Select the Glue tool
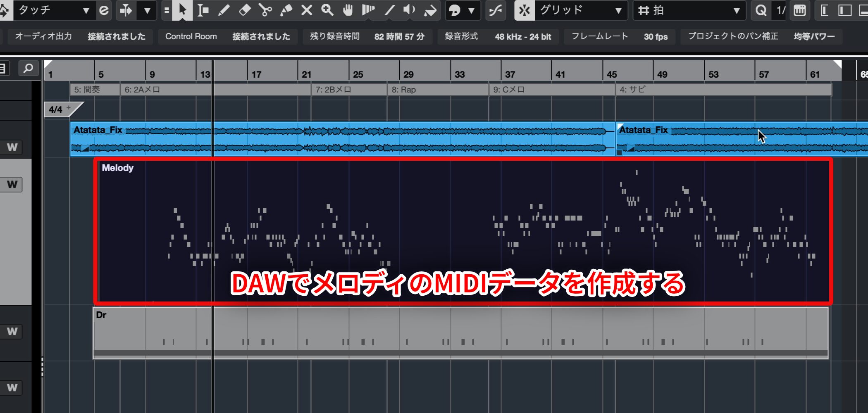 tap(286, 10)
